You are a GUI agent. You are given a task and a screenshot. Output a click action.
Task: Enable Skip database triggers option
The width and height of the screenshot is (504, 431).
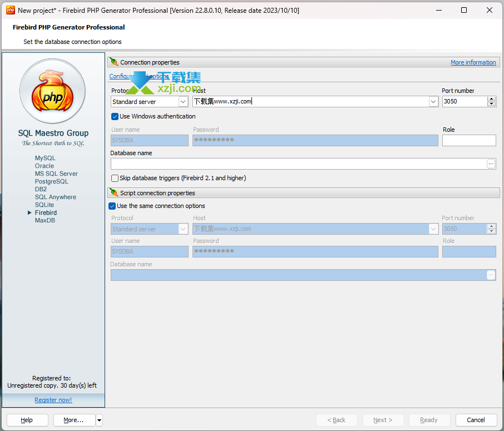(115, 178)
